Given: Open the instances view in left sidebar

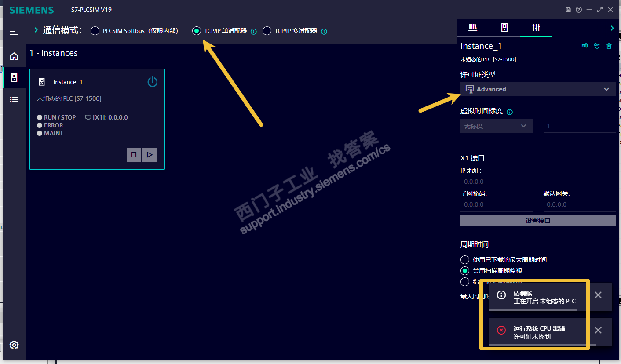Looking at the screenshot, I should click(14, 77).
